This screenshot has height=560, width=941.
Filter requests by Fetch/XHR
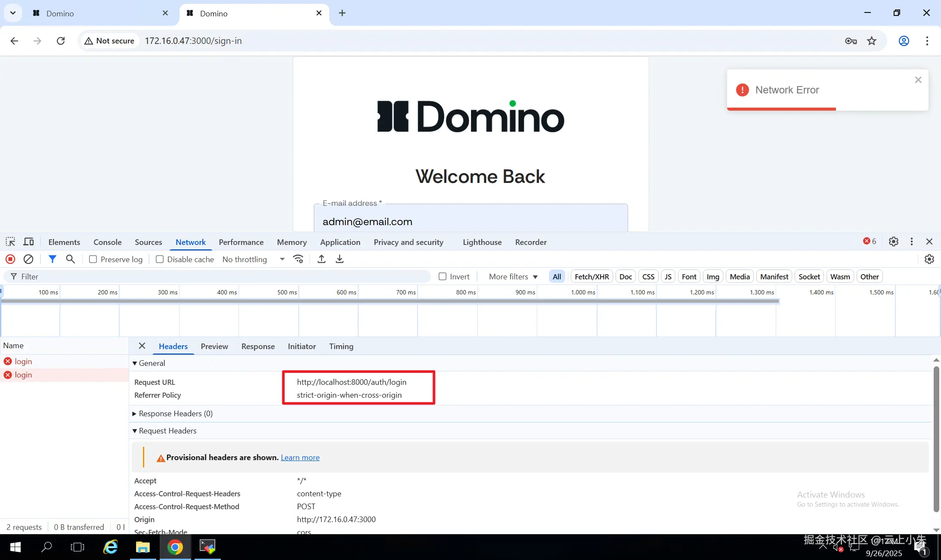[591, 277]
